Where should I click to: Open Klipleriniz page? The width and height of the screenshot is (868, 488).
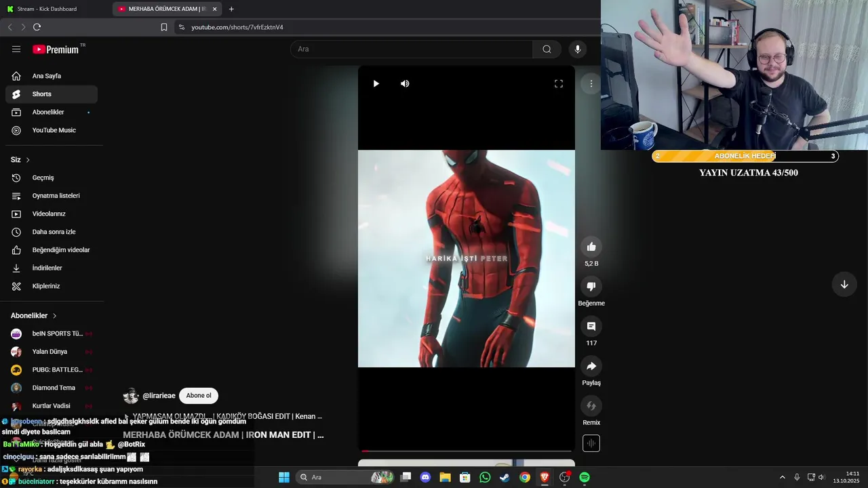click(52, 286)
